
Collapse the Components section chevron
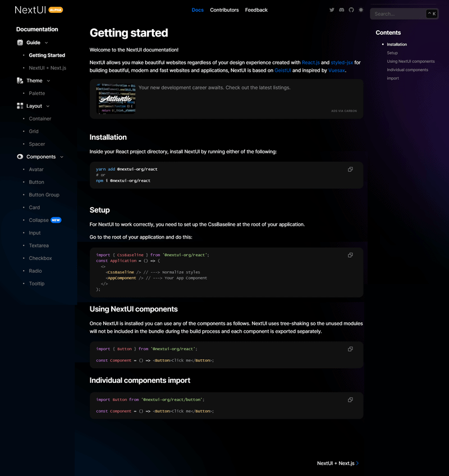coord(62,157)
